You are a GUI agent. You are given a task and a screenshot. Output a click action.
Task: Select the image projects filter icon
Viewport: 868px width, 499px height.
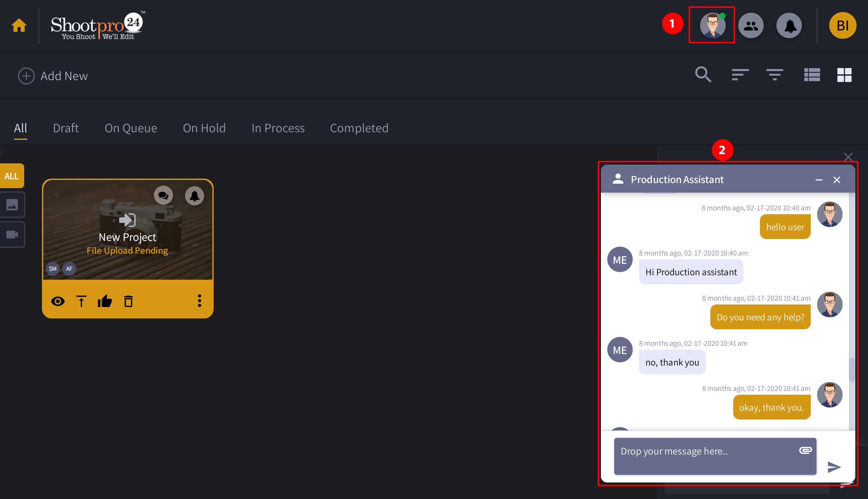(12, 205)
